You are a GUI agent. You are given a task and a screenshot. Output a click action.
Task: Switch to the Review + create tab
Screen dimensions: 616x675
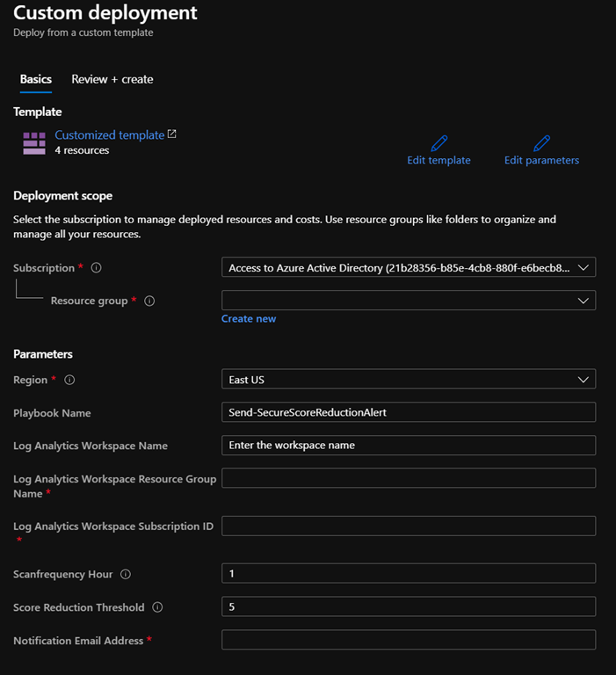[112, 79]
